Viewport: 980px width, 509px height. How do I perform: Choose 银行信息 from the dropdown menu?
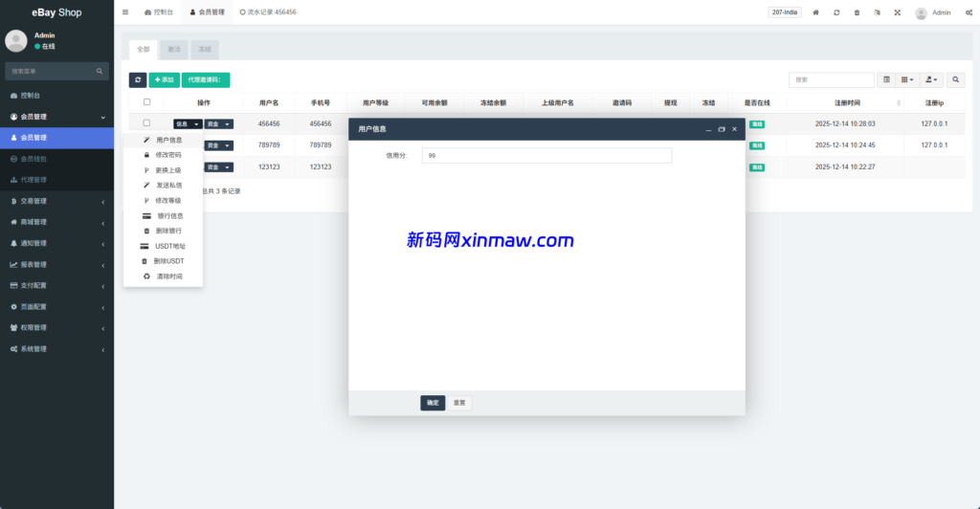point(163,216)
